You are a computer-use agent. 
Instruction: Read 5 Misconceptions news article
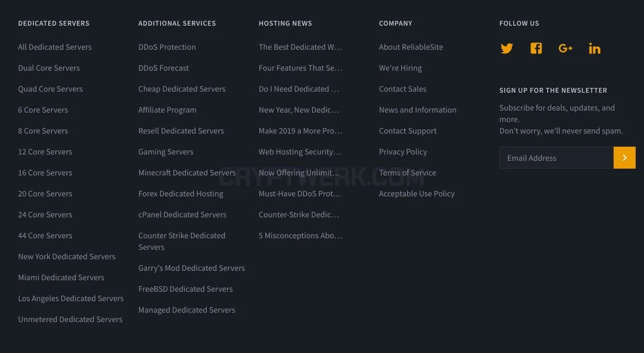[x=300, y=236]
